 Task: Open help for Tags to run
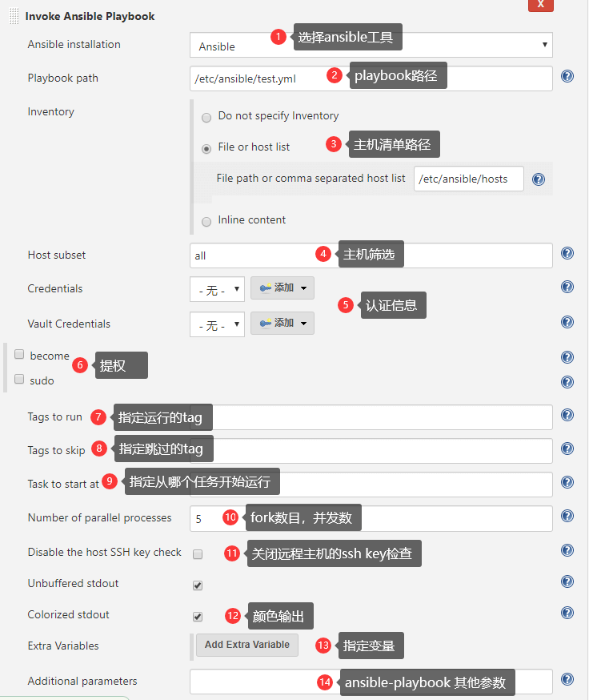[567, 415]
